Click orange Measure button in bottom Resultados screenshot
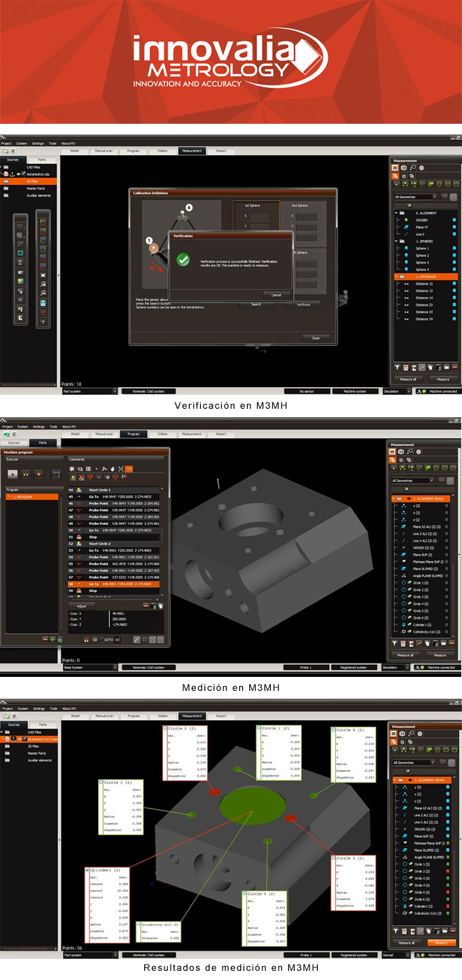Image resolution: width=462 pixels, height=980 pixels. pos(441,943)
